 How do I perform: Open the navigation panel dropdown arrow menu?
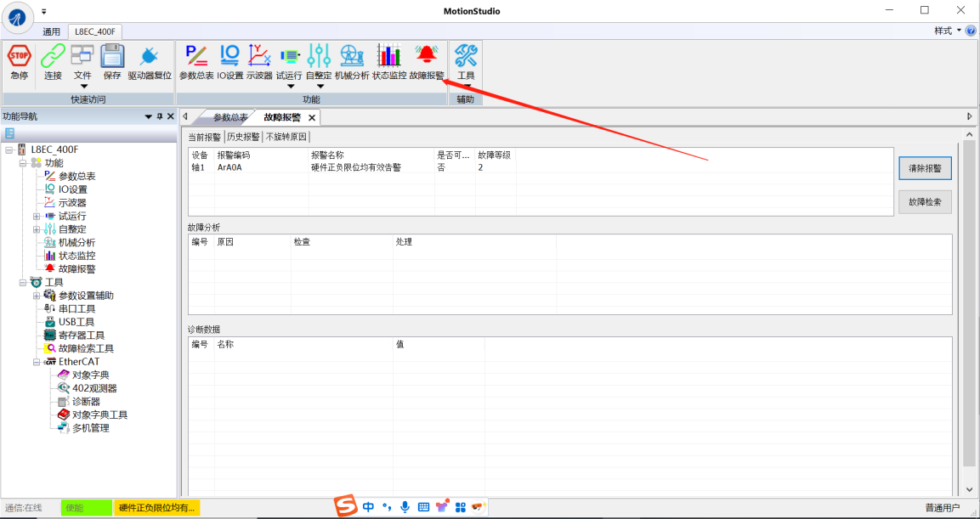[149, 116]
